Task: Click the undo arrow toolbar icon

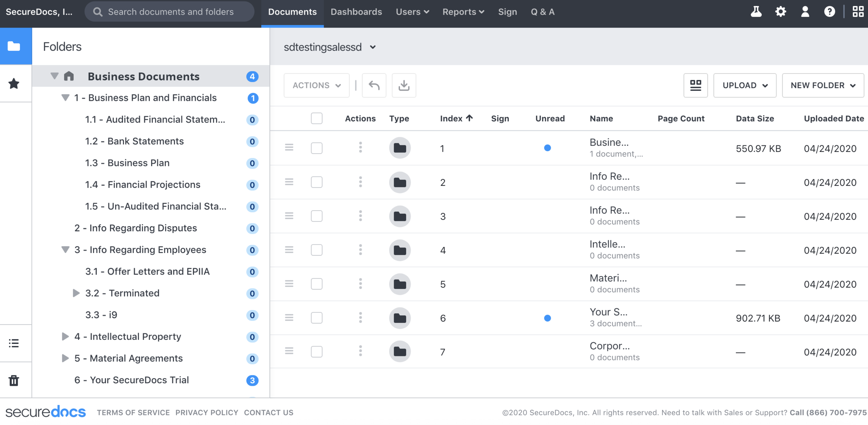Action: [374, 85]
